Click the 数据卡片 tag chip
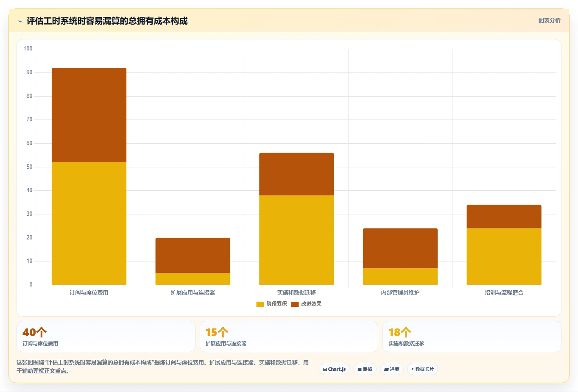The height and width of the screenshot is (392, 578). [422, 369]
